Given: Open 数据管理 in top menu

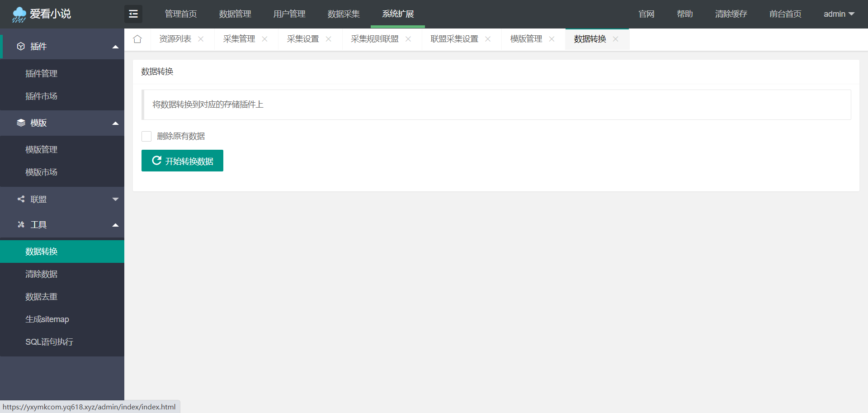Looking at the screenshot, I should (235, 14).
